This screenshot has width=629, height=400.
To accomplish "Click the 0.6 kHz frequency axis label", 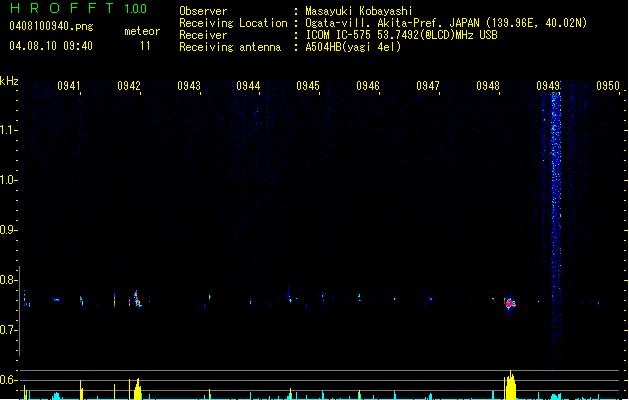I will point(8,380).
